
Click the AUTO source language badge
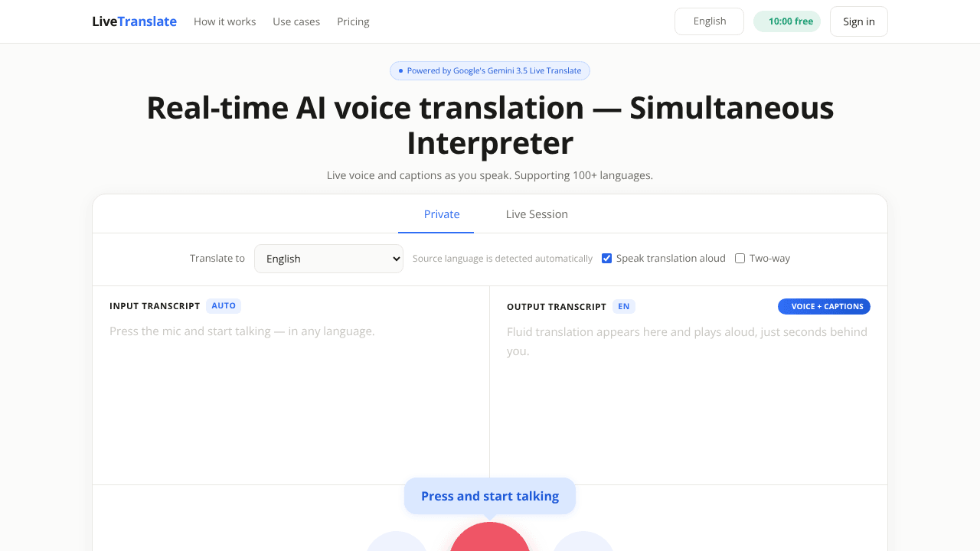click(224, 306)
